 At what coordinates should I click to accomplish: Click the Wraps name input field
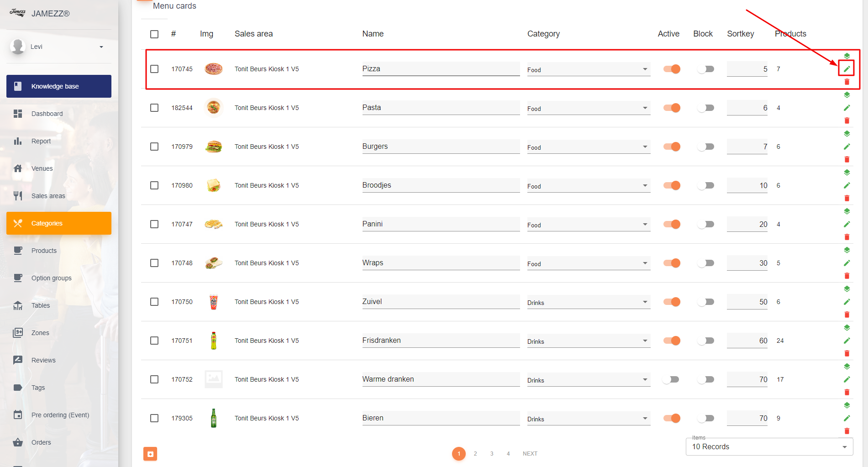click(x=441, y=263)
